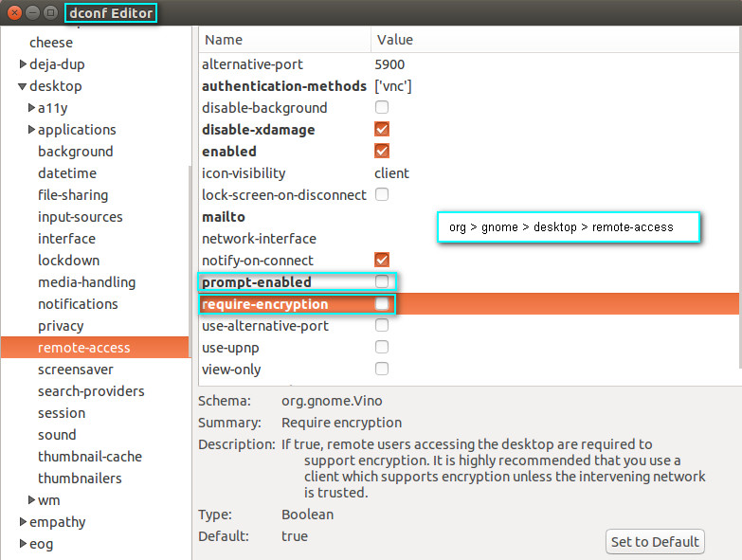Uncheck the disable-xdamage checkbox
742x560 pixels.
tap(382, 130)
